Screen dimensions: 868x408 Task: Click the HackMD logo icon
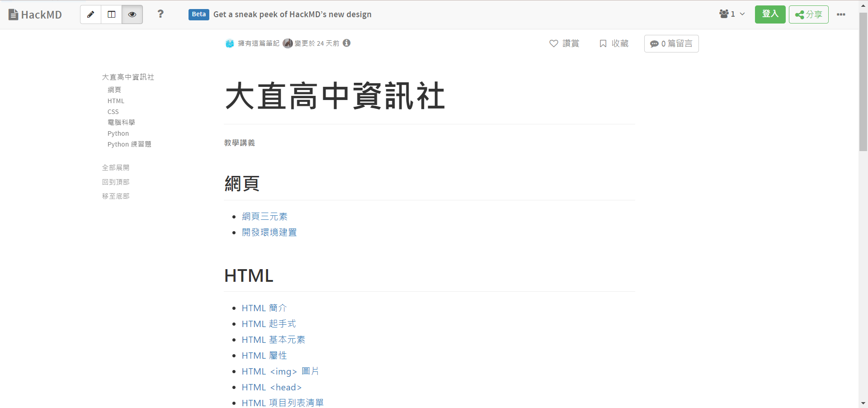14,14
